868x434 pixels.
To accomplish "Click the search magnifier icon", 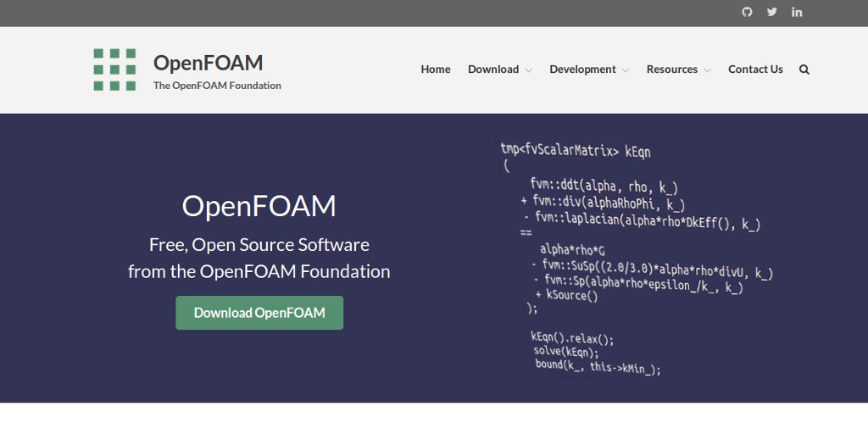I will point(804,70).
